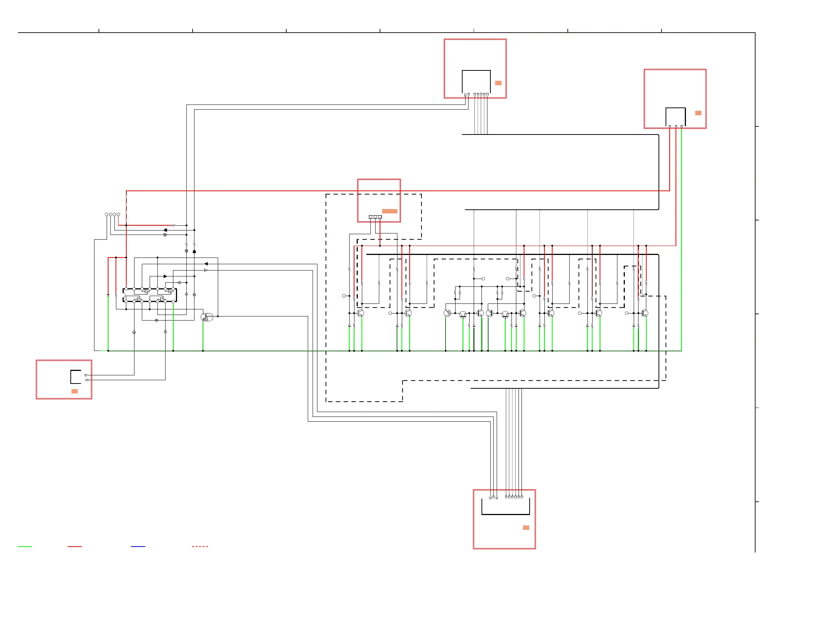Click the orange label in bottom red box
Image resolution: width=840 pixels, height=624 pixels.
tap(526, 528)
